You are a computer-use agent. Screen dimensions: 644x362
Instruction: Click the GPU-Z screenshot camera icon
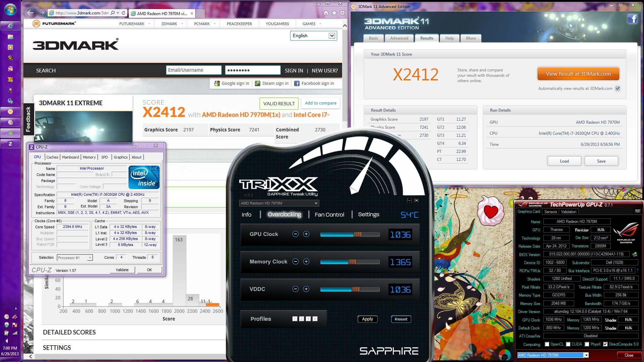coord(637,211)
